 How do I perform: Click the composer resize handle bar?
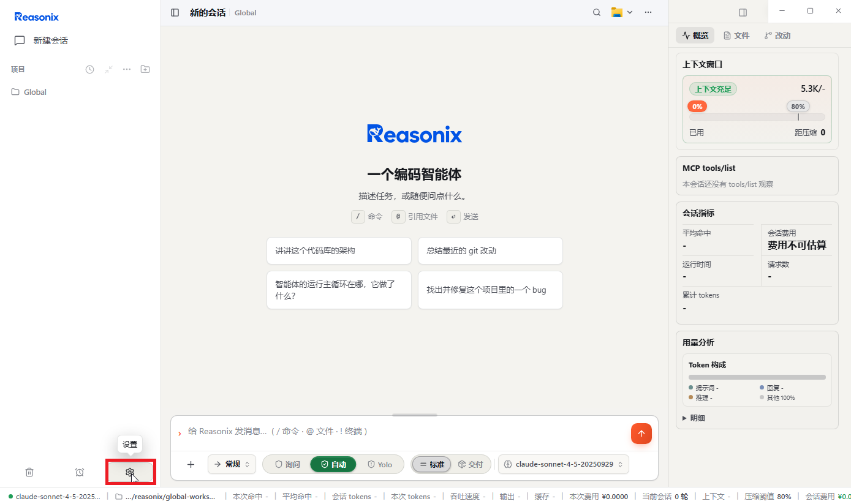[x=415, y=415]
